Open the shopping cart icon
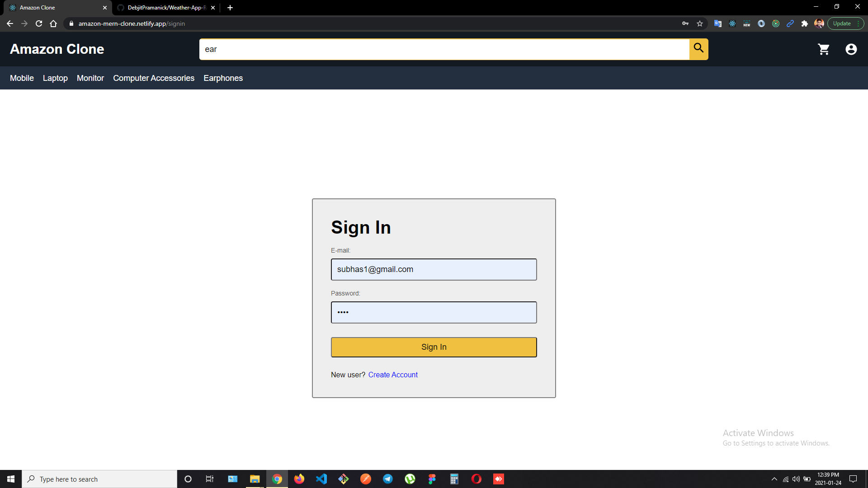 tap(824, 49)
